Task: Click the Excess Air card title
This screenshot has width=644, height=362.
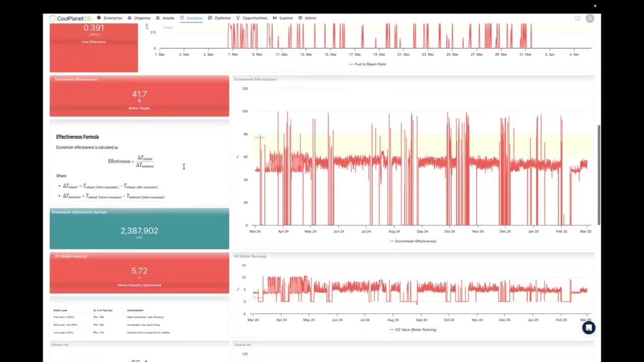Action: click(60, 345)
